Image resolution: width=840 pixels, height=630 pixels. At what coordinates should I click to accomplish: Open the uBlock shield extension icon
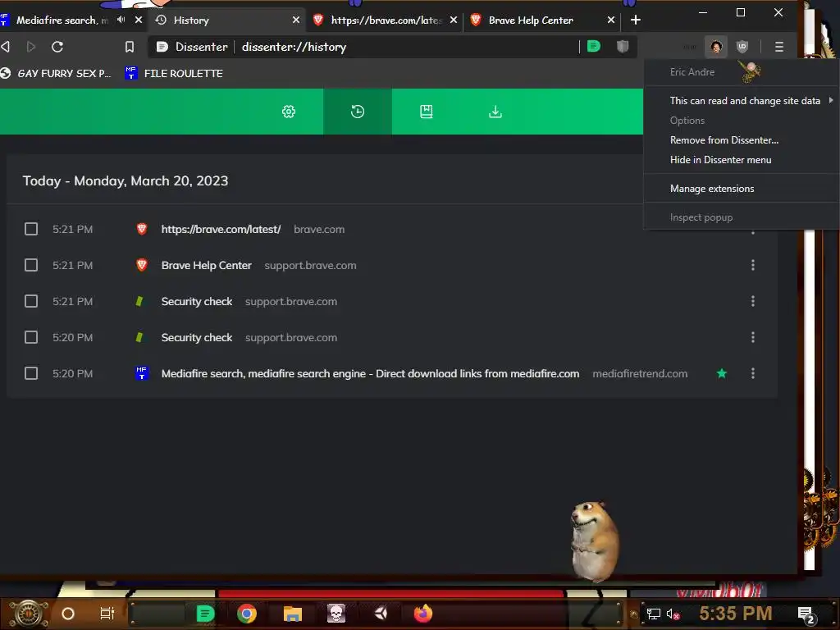[x=742, y=47]
